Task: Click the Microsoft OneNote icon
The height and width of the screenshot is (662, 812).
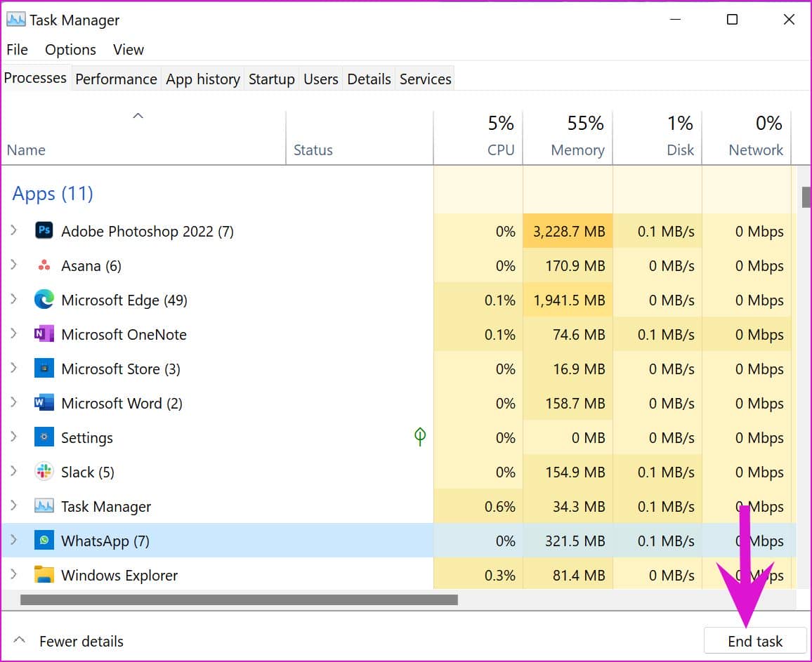Action: 44,334
